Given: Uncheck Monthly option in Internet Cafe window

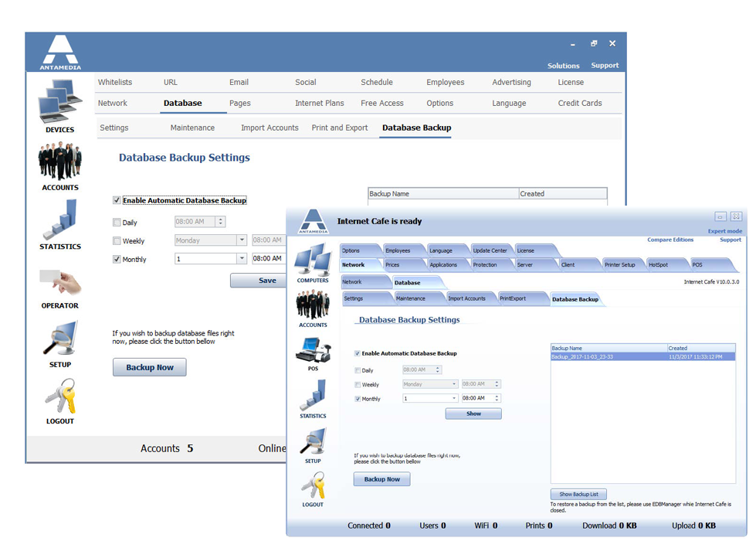Looking at the screenshot, I should coord(358,399).
